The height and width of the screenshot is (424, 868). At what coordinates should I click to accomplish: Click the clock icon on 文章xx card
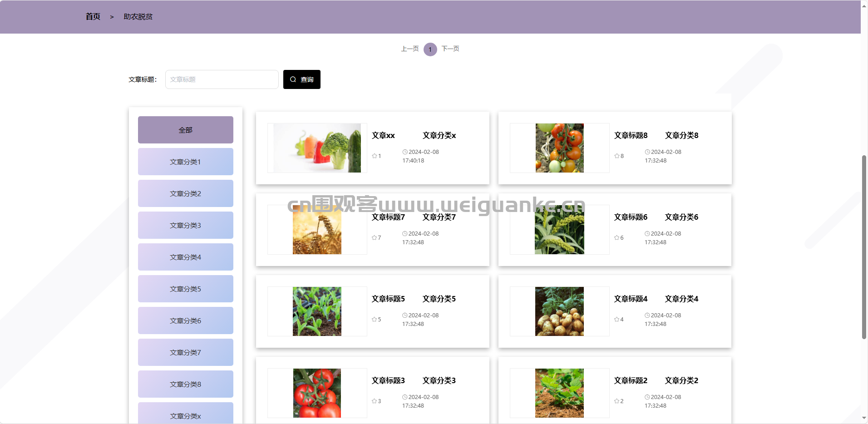tap(405, 152)
